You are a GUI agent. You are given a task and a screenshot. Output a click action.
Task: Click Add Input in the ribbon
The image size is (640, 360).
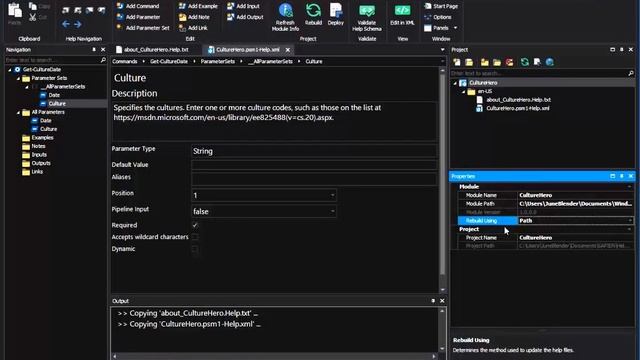[x=243, y=6]
